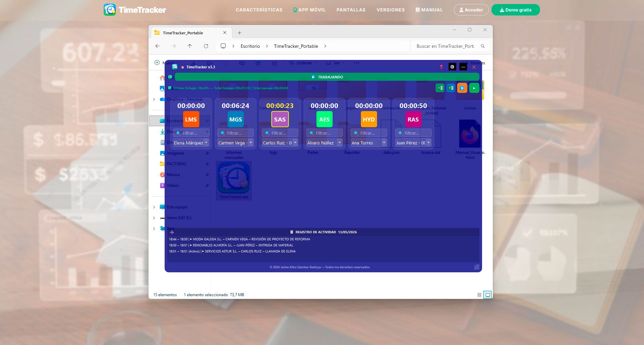Viewport: 644px width, 345px height.
Task: Focus the Buscar en TimeTracker_Portable search box
Action: pos(450,46)
